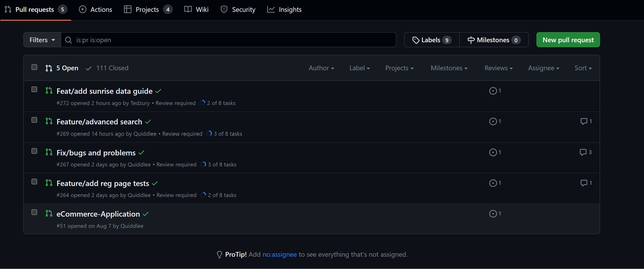Open the Filters dropdown
The width and height of the screenshot is (644, 269).
coord(42,40)
